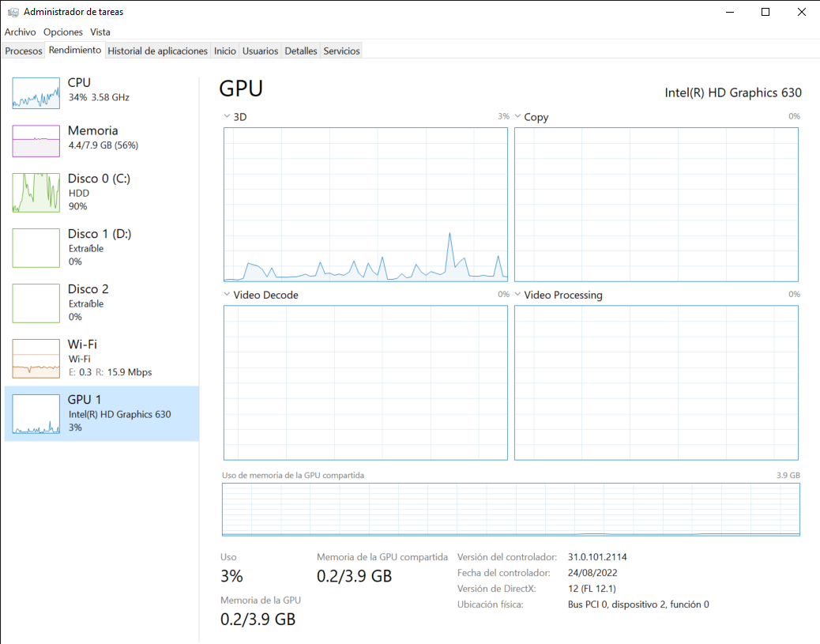
Task: Go to the Inicio tab
Action: [x=225, y=51]
